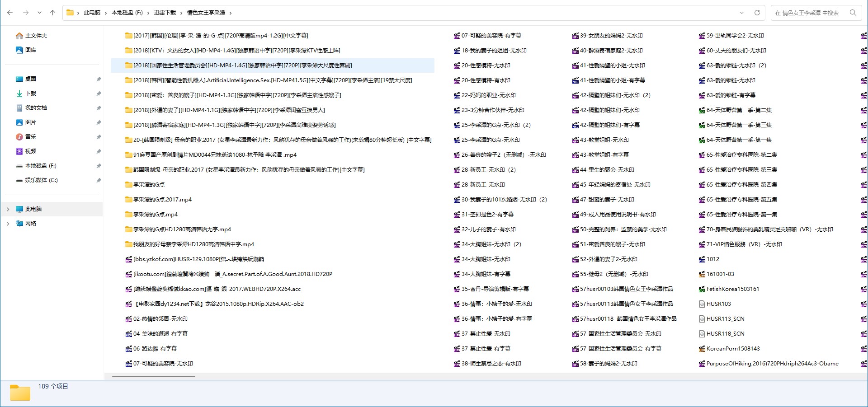This screenshot has height=407, width=868.
Task: Click the Back navigation arrow
Action: pyautogui.click(x=10, y=13)
